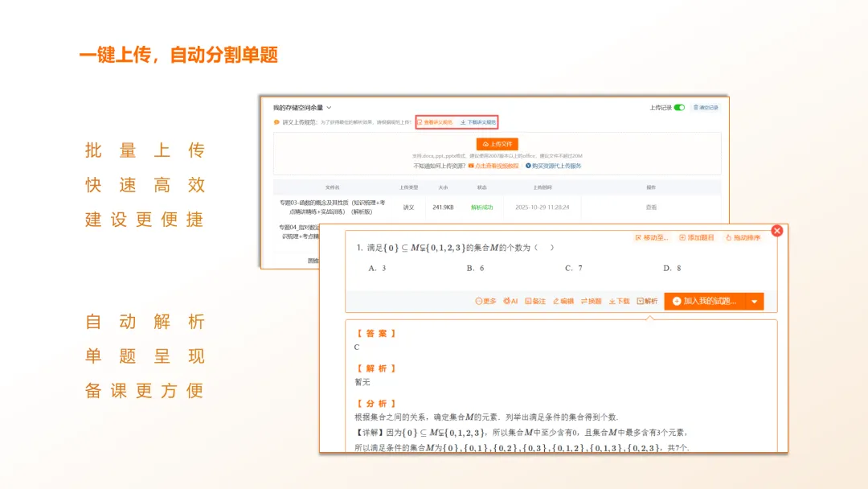Click the 下载 question download icon

(x=619, y=302)
